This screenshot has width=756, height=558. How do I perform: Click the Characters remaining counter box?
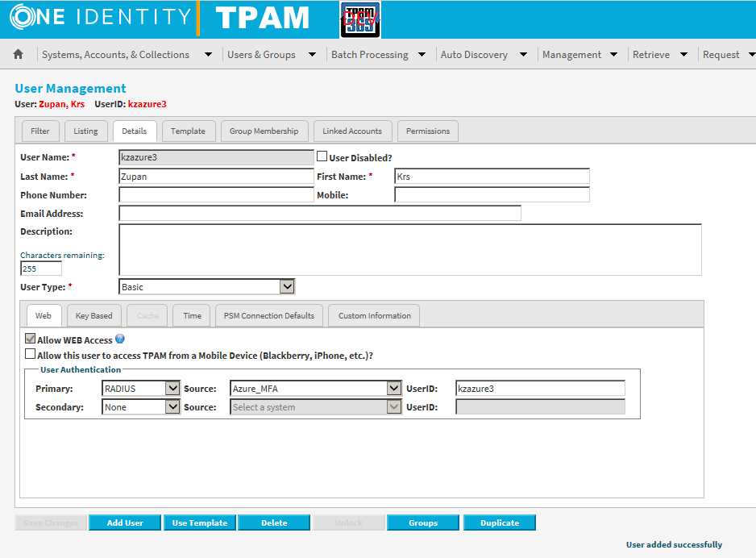(x=41, y=269)
